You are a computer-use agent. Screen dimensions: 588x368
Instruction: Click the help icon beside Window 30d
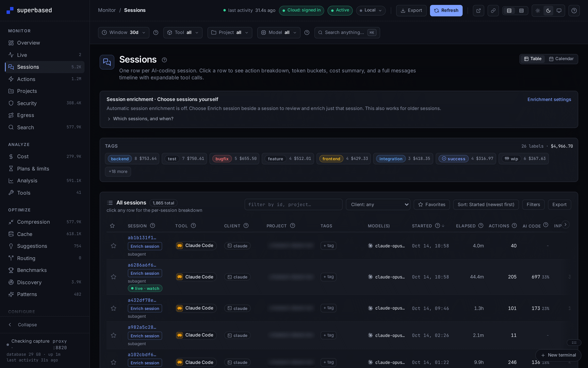click(x=156, y=32)
